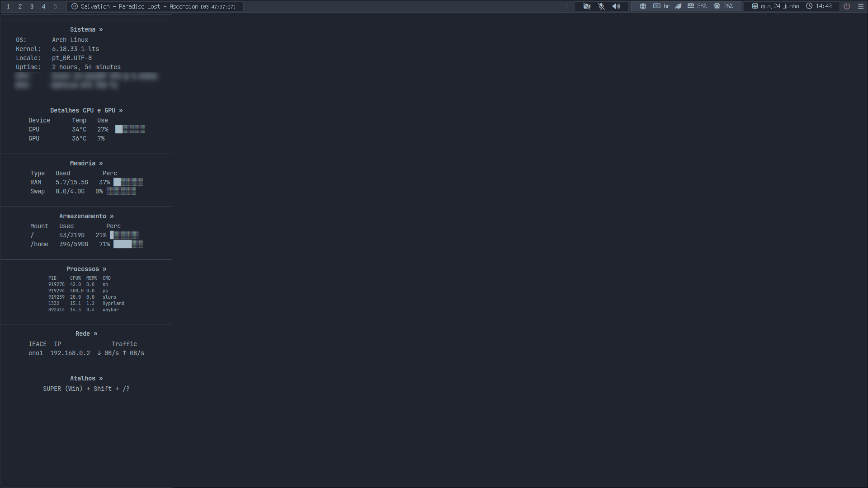Viewport: 868px width, 488px height.
Task: Click the Arch Linux OS value
Action: pos(70,40)
